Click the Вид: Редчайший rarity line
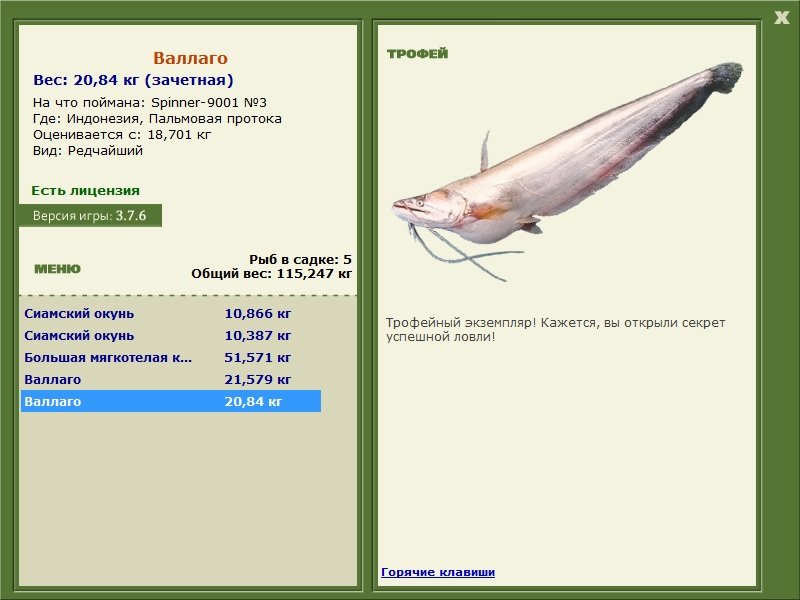The image size is (800, 600). coord(88,151)
